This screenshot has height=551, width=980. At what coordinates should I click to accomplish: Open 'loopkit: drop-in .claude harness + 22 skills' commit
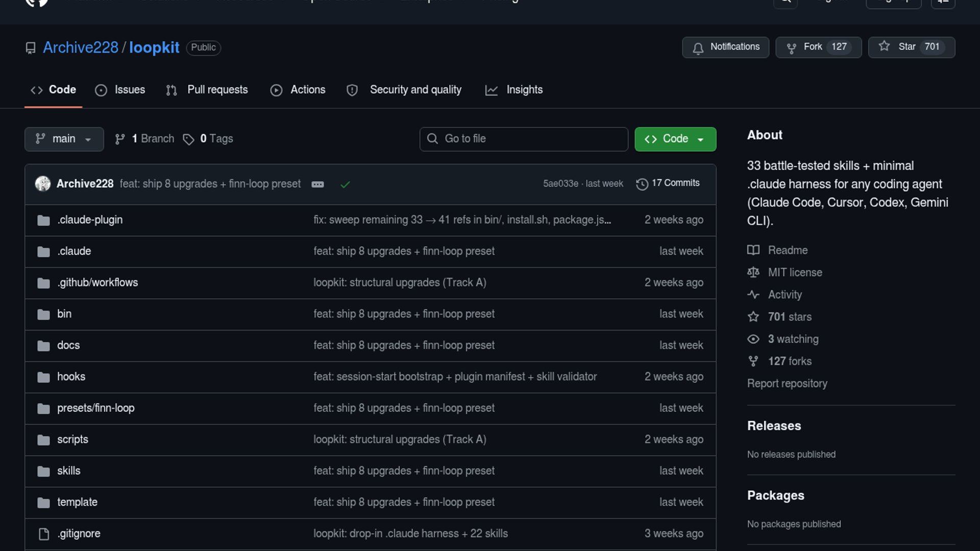pyautogui.click(x=410, y=534)
